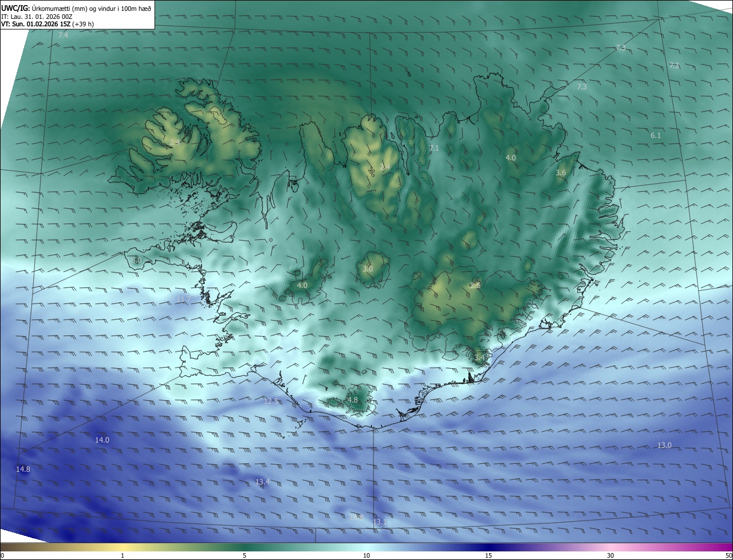The height and width of the screenshot is (560, 733).
Task: Click the '50' tick on the color scale
Action: click(728, 555)
